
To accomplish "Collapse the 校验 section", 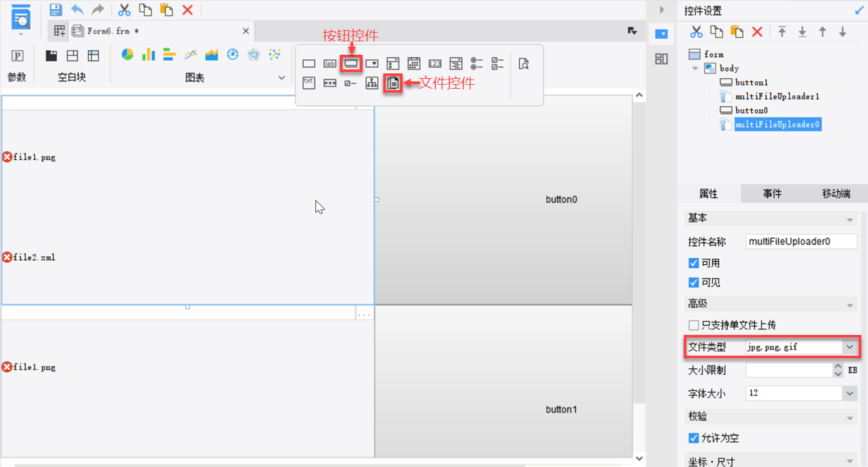I will (850, 418).
